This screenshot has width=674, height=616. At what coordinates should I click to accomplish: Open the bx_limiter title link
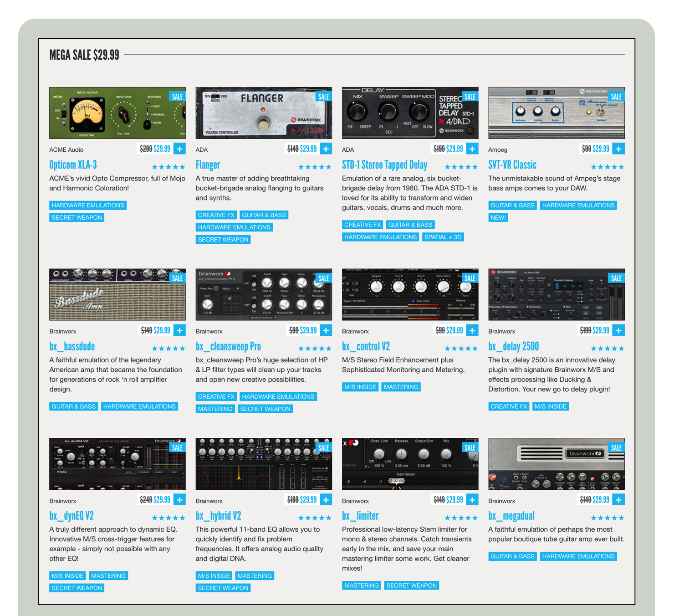(x=360, y=516)
